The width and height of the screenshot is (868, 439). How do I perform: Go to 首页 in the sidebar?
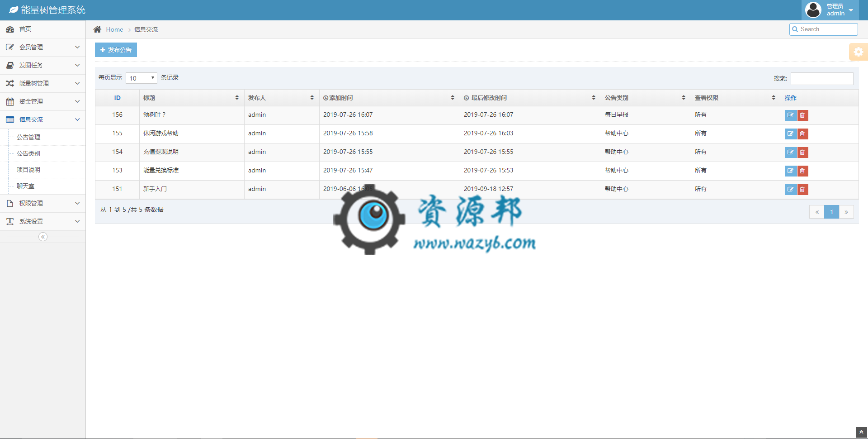click(x=42, y=29)
